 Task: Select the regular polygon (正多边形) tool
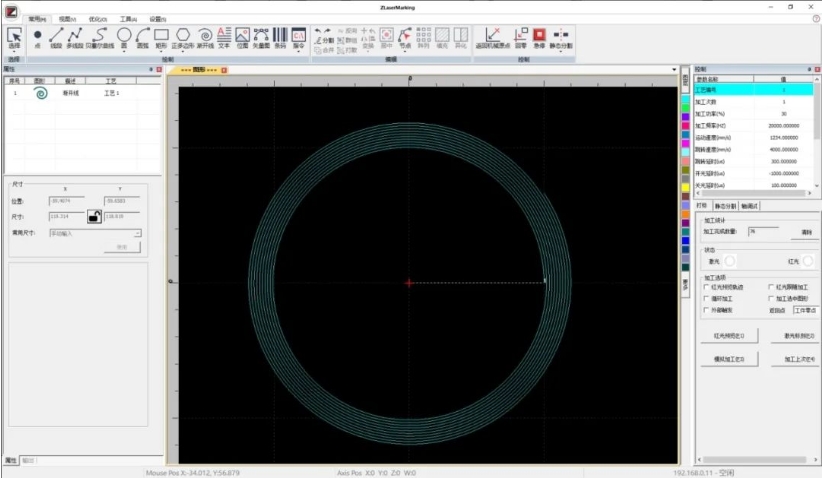point(182,38)
